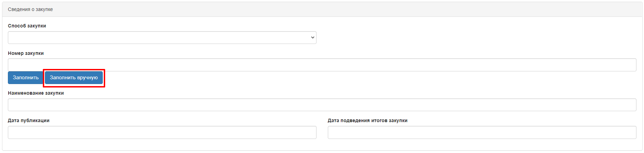This screenshot has height=153, width=644.
Task: Click into the Дата публикации field
Action: point(162,132)
